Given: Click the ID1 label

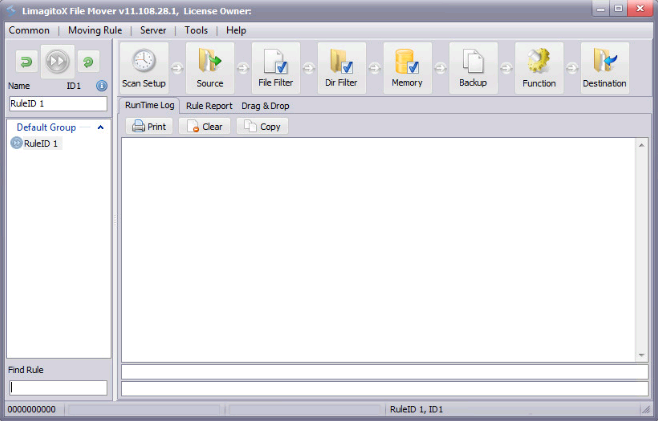Looking at the screenshot, I should 73,86.
